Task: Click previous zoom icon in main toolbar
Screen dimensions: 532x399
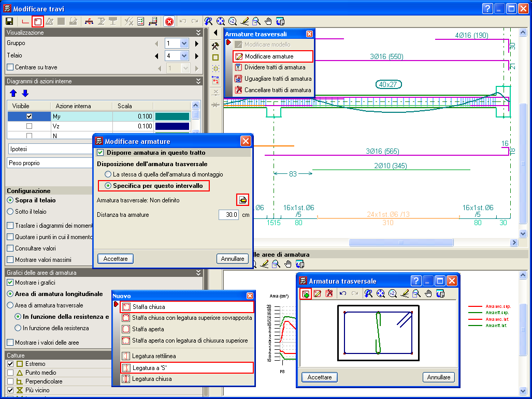Action: tap(208, 22)
